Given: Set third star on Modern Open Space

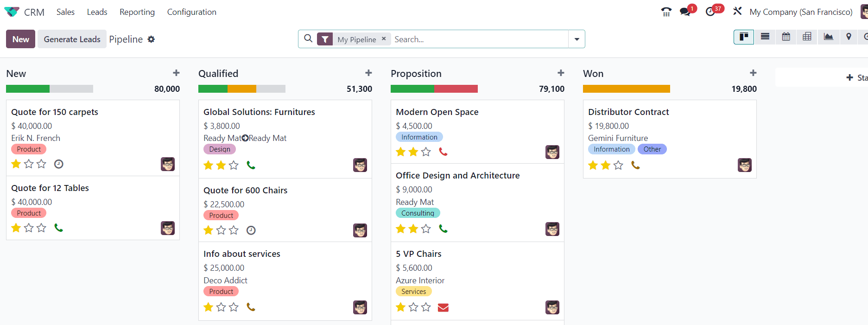Looking at the screenshot, I should click(x=426, y=152).
